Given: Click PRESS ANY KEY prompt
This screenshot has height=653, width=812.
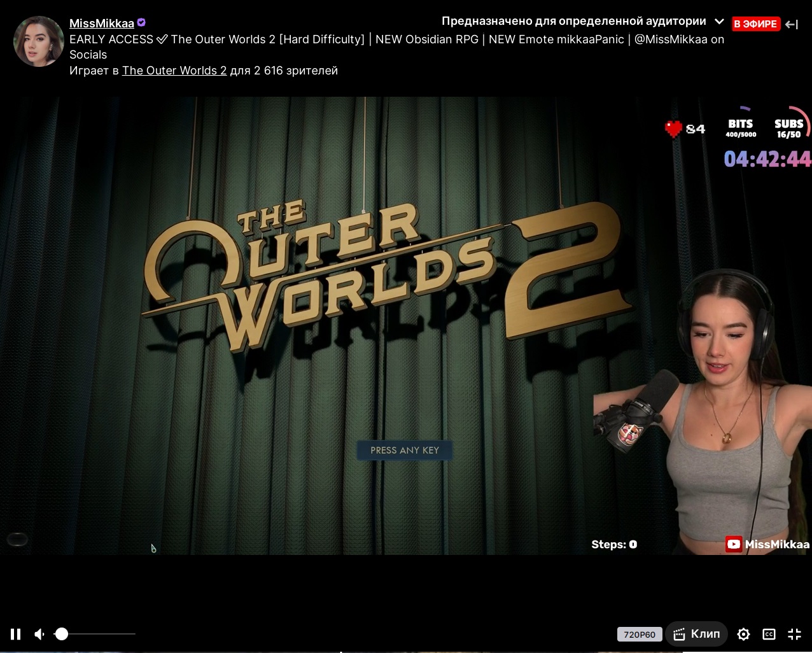Looking at the screenshot, I should pyautogui.click(x=405, y=450).
